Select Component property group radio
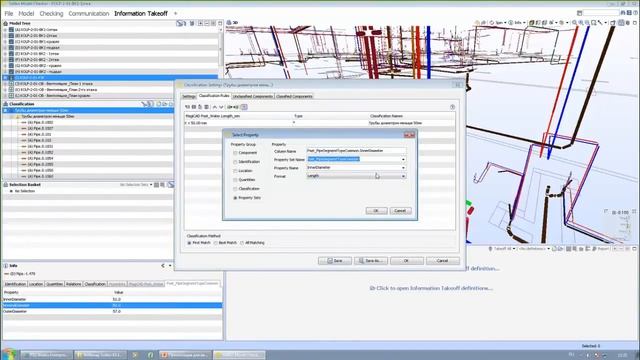This screenshot has width=640, height=360. 235,153
